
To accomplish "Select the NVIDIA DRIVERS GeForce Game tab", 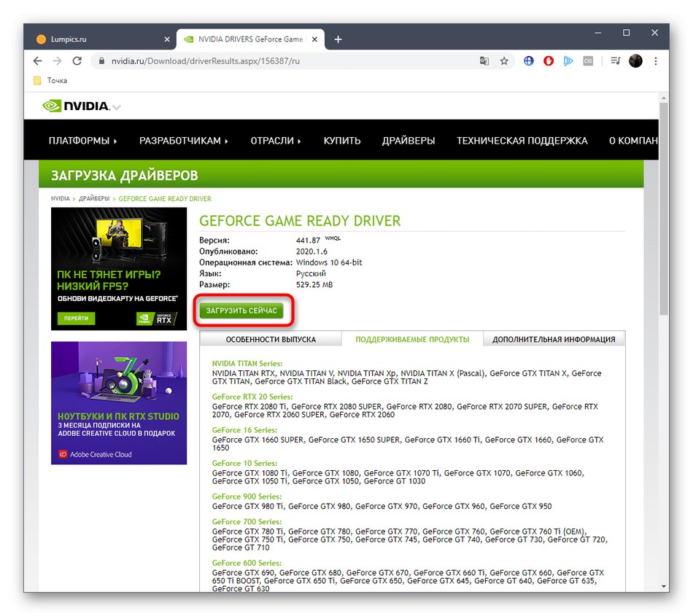I will tap(250, 39).
